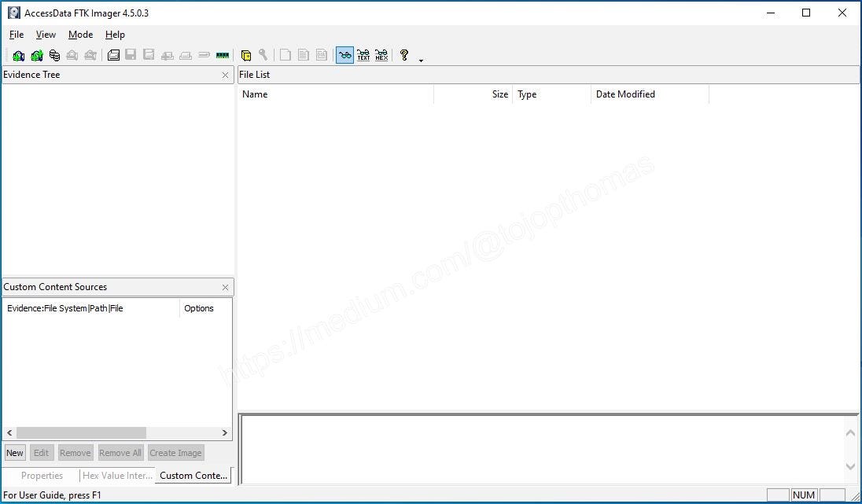
Task: Sort file list by Date Modified
Action: coord(650,94)
